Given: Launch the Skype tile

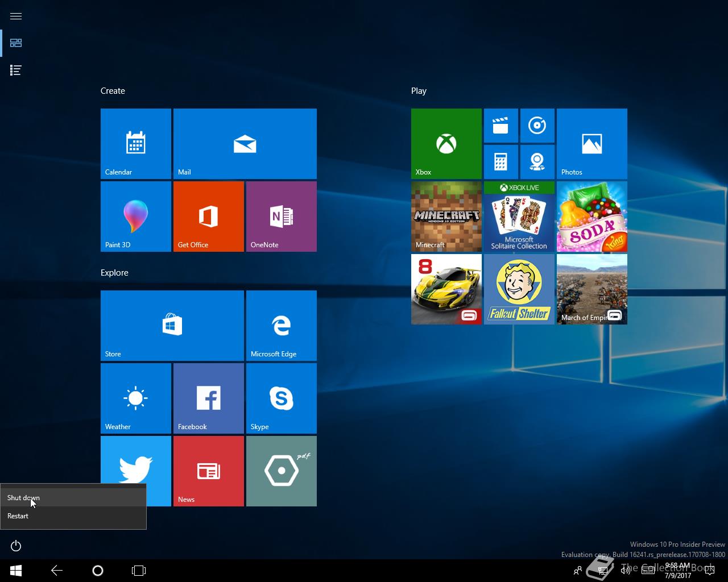Looking at the screenshot, I should coord(282,398).
